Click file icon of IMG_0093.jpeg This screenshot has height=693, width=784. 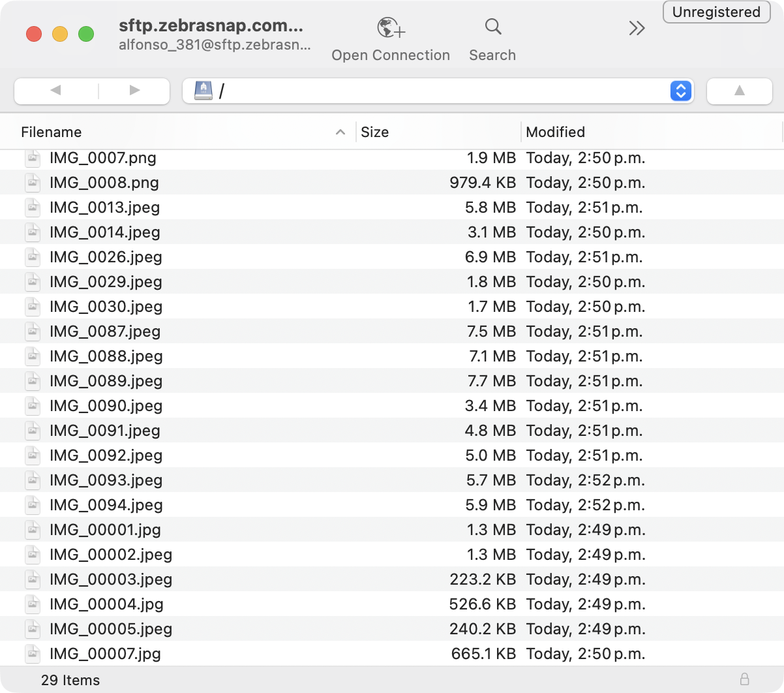[x=33, y=480]
